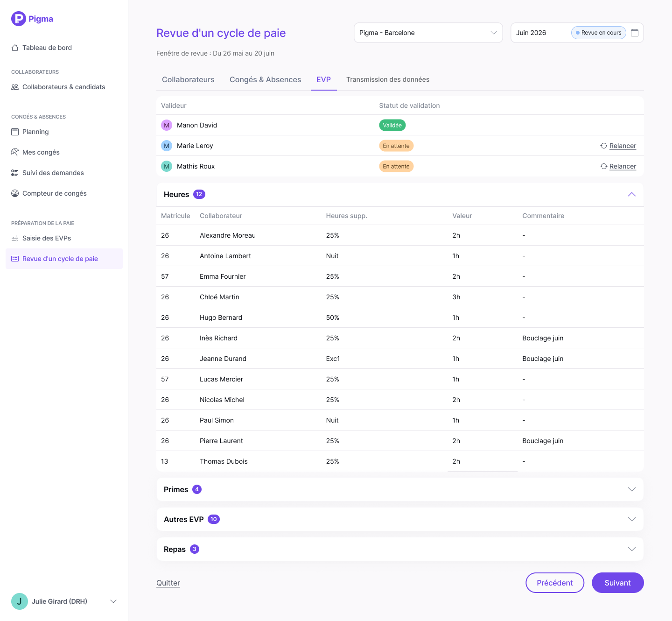
Task: Select the Alexandre Moreau row name
Action: pyautogui.click(x=228, y=235)
